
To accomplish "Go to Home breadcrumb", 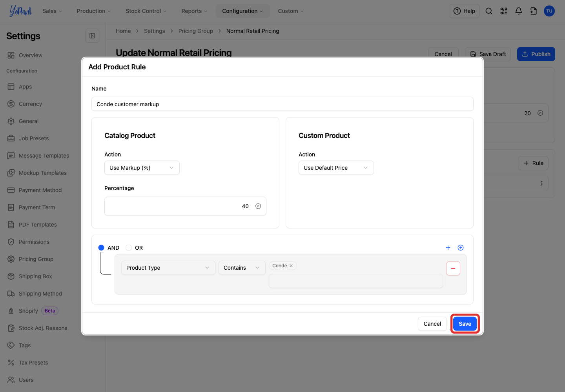I will (x=123, y=31).
